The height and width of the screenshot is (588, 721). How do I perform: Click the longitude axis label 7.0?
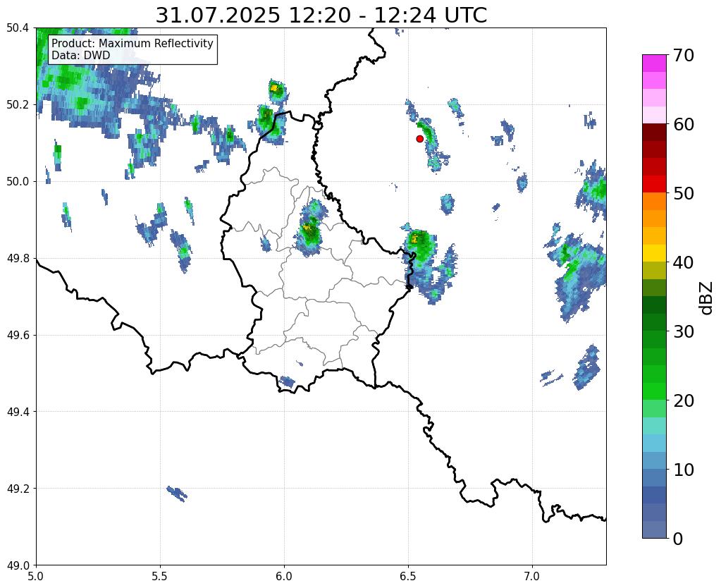(532, 577)
